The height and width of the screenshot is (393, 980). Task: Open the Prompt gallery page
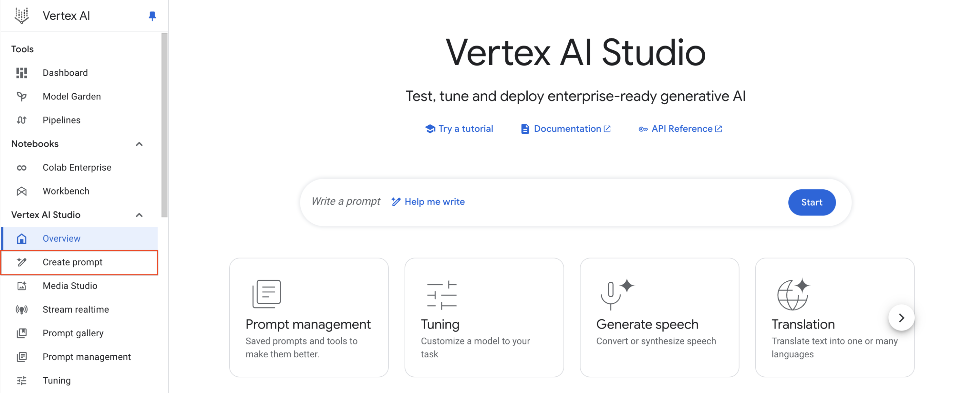(79, 333)
